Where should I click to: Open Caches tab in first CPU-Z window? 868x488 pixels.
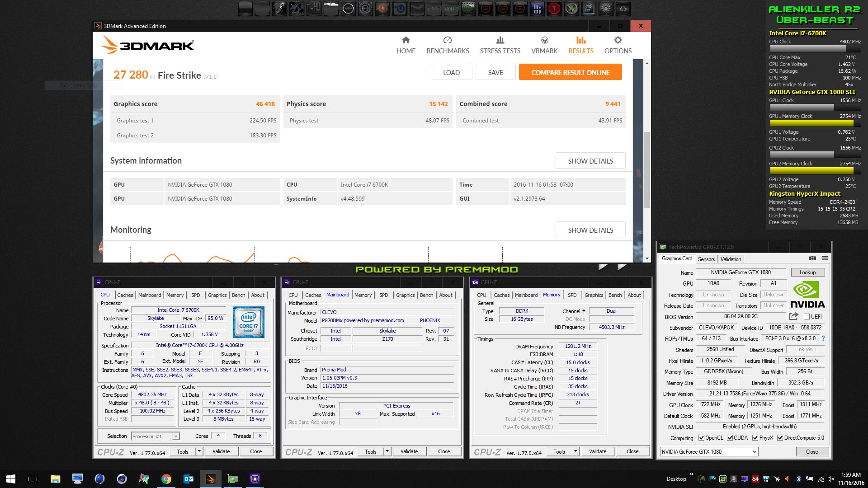coord(125,295)
